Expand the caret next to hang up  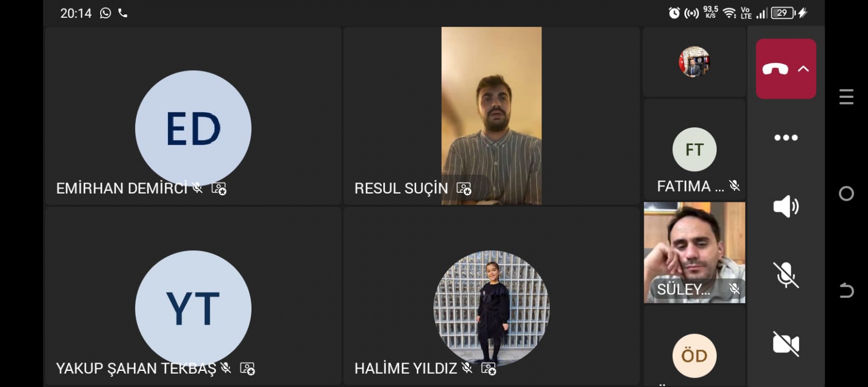pos(803,69)
